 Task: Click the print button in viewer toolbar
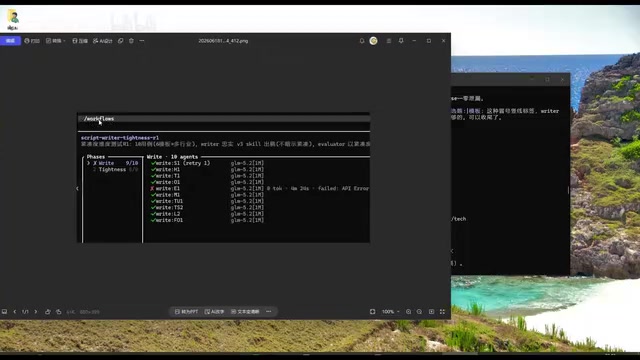pyautogui.click(x=32, y=41)
